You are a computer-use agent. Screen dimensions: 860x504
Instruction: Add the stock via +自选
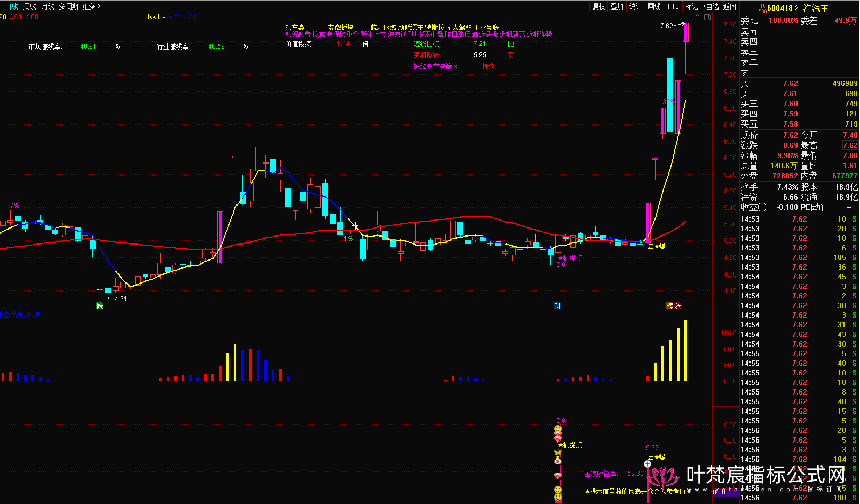pos(711,6)
